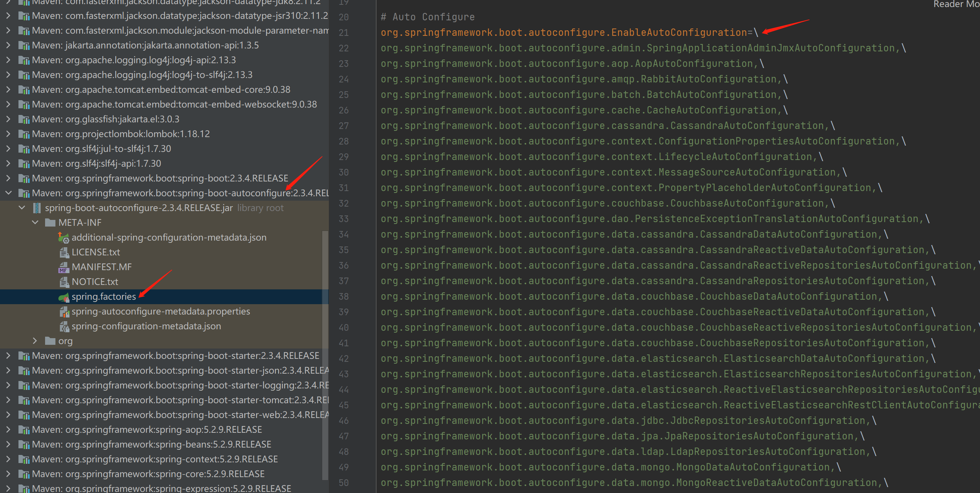Click the org folder icon
This screenshot has height=493, width=980.
tap(50, 341)
